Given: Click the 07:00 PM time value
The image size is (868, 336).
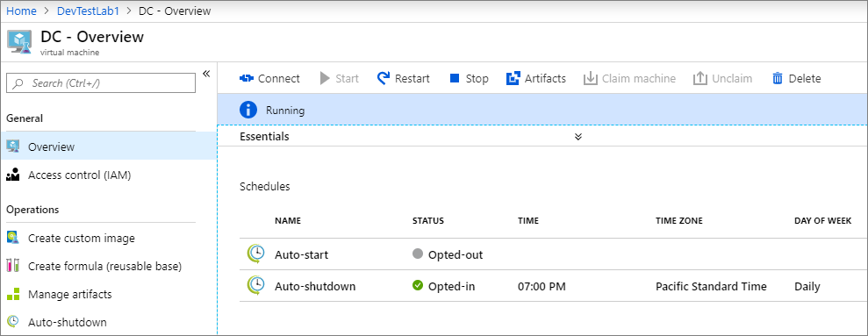Looking at the screenshot, I should point(542,286).
